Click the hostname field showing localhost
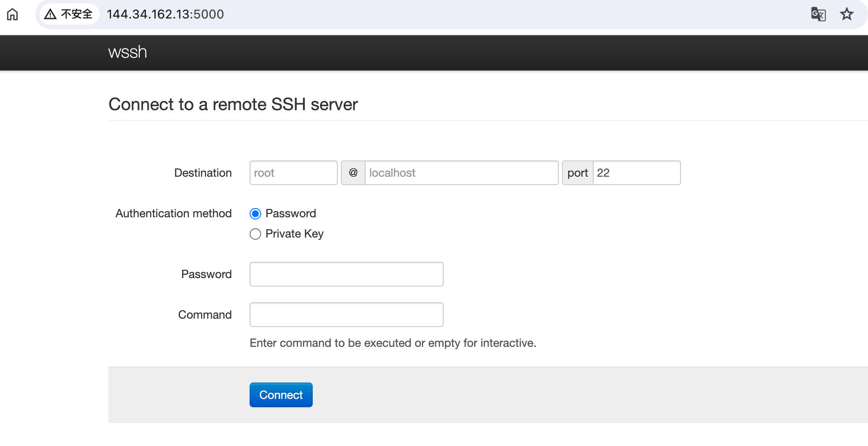The image size is (868, 446). click(461, 173)
